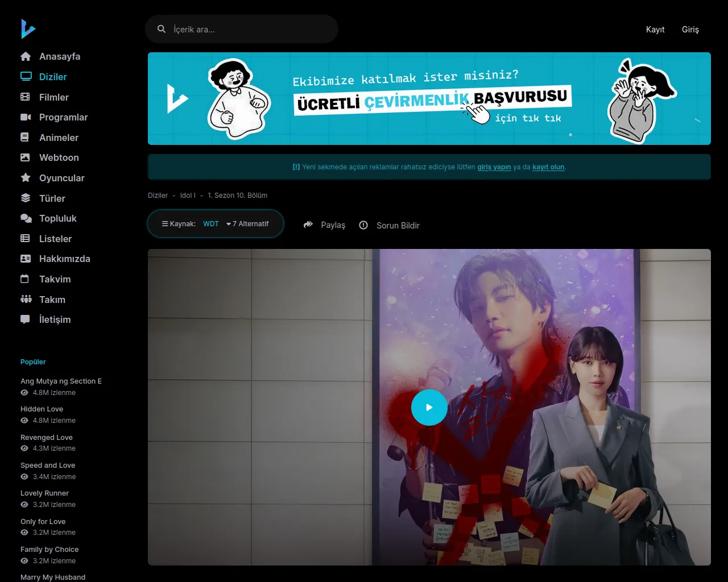Click the Kayıt register link
The height and width of the screenshot is (582, 728).
pos(655,30)
